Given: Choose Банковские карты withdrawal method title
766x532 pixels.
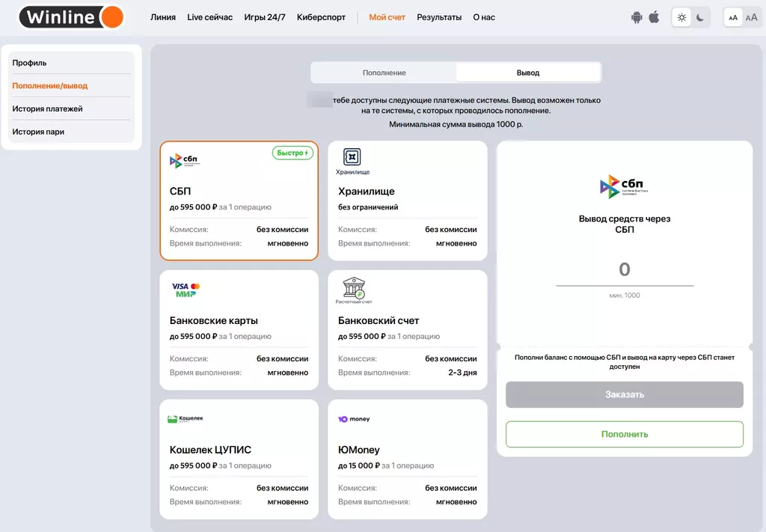Looking at the screenshot, I should [x=213, y=321].
